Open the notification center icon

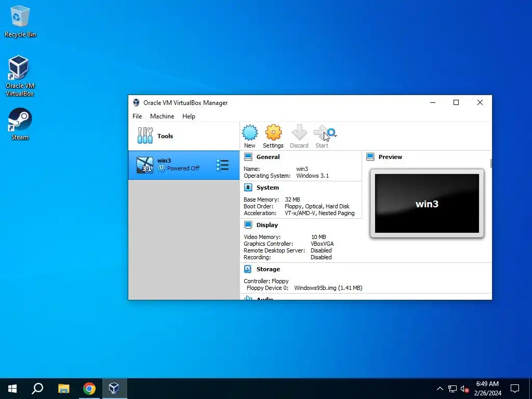[515, 389]
